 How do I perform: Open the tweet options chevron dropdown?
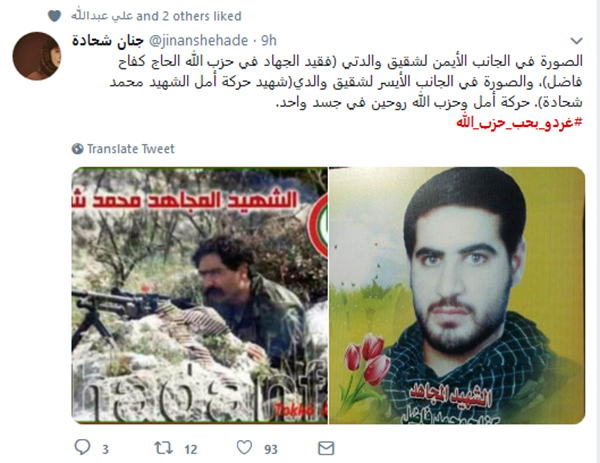(x=576, y=41)
